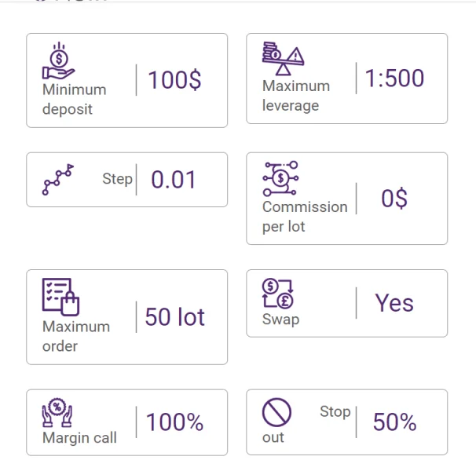Select the 50 lot maximum order value
The height and width of the screenshot is (471, 476).
tap(175, 317)
